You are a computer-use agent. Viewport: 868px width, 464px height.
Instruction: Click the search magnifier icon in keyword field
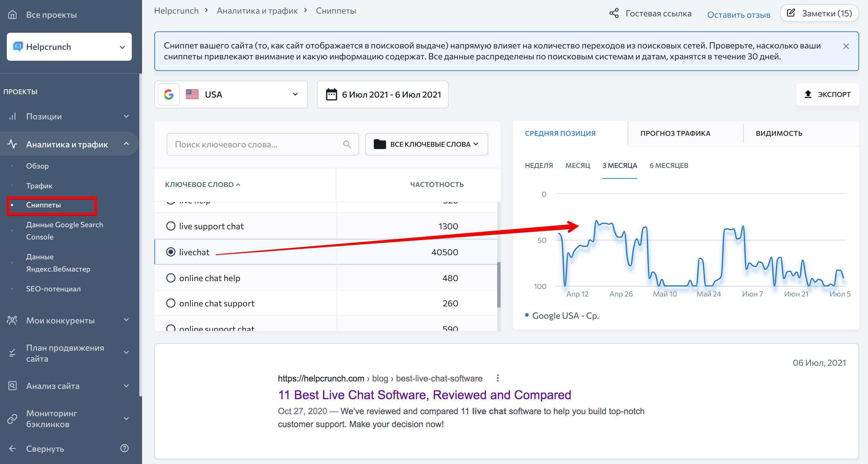347,144
